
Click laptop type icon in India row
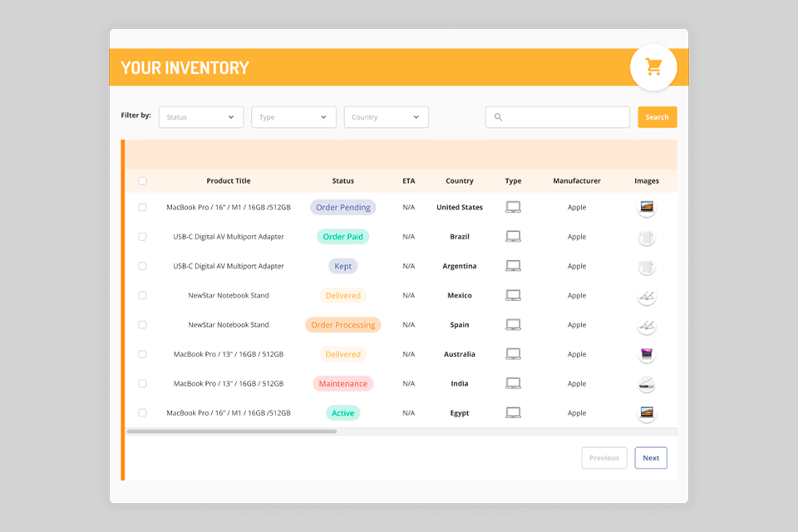tap(513, 384)
